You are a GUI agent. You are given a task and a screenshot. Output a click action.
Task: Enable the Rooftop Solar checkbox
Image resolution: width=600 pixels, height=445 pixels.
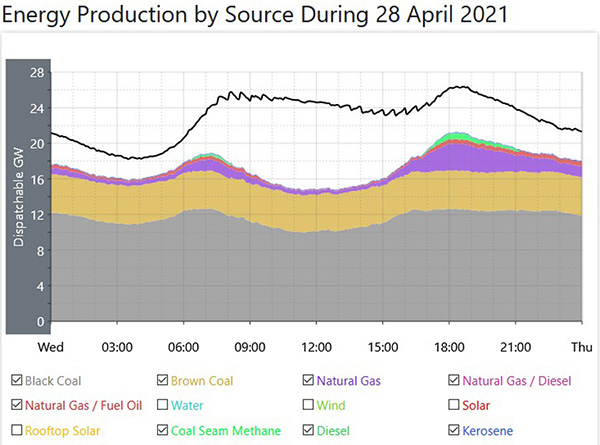point(16,431)
